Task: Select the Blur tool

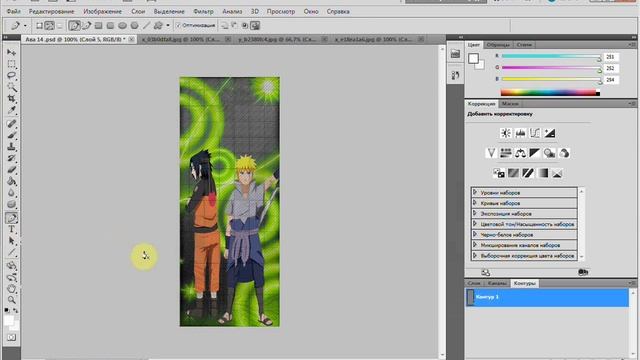Action: click(x=11, y=192)
